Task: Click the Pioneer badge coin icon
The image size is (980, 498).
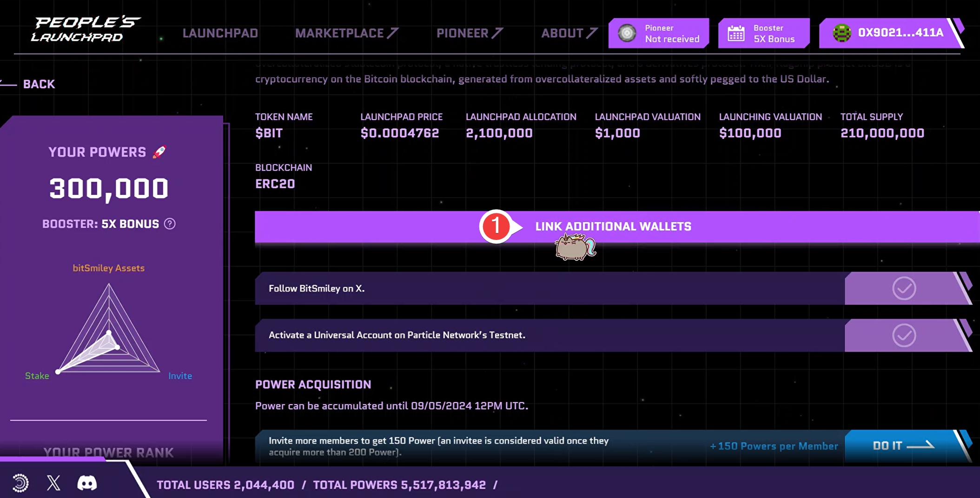Action: [x=627, y=33]
